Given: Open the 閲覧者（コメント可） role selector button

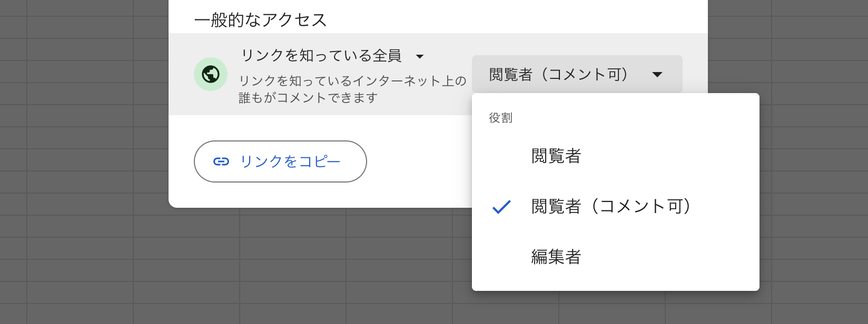Looking at the screenshot, I should [x=577, y=74].
